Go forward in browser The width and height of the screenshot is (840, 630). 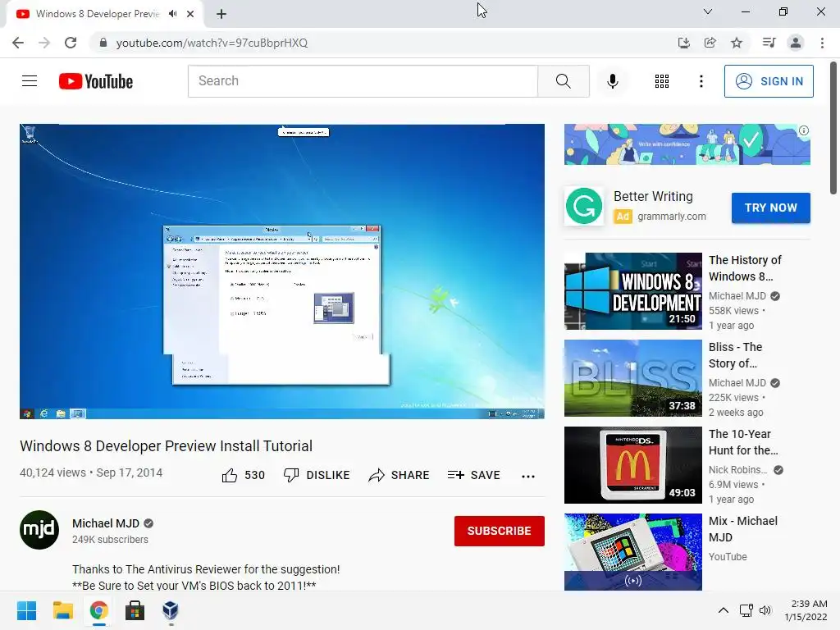click(44, 43)
